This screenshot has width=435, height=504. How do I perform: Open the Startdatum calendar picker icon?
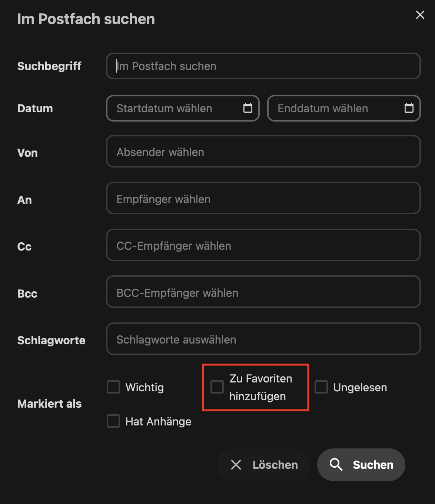coord(248,108)
